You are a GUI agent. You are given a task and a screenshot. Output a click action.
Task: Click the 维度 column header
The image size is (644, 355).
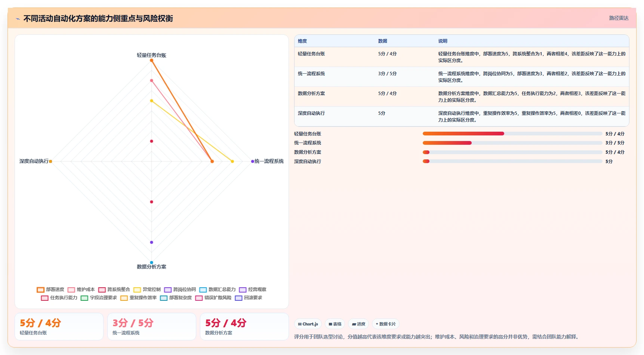[x=302, y=41]
